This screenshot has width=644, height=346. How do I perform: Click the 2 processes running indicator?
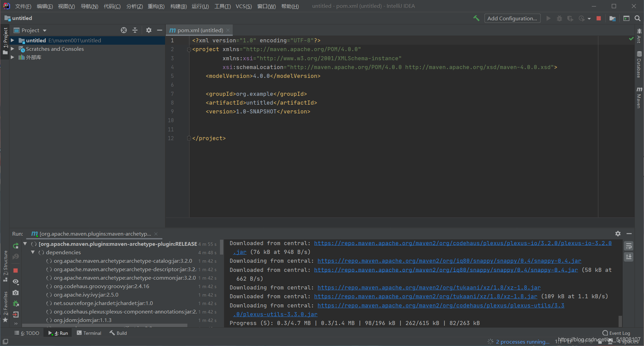[523, 342]
